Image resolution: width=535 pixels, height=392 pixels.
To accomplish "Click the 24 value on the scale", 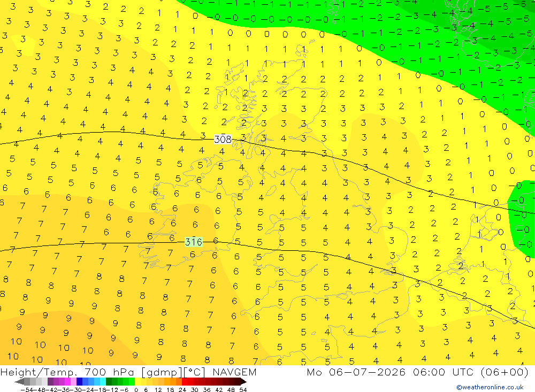I will coord(182,390).
